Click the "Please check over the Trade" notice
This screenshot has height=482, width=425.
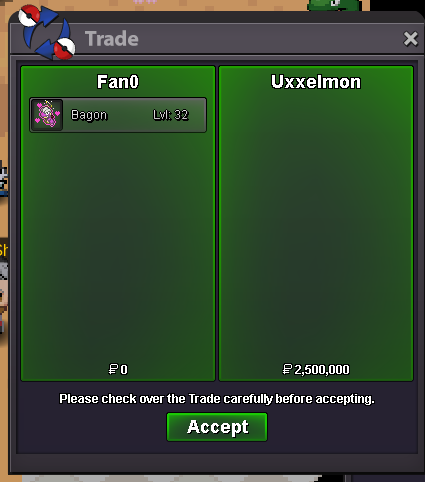pos(217,399)
